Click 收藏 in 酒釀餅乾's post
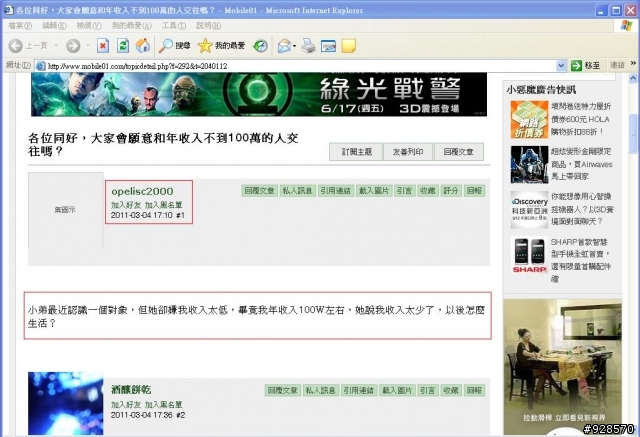The height and width of the screenshot is (437, 640). [x=451, y=390]
